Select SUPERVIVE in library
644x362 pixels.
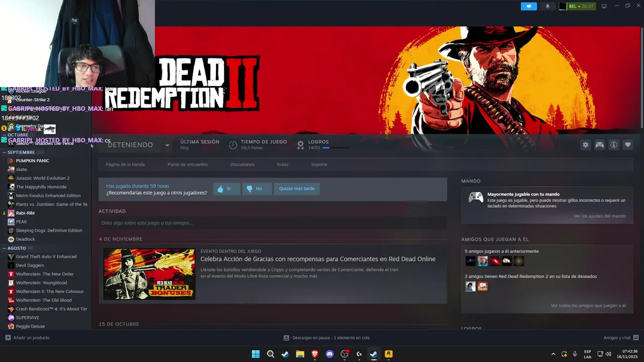[x=27, y=318]
